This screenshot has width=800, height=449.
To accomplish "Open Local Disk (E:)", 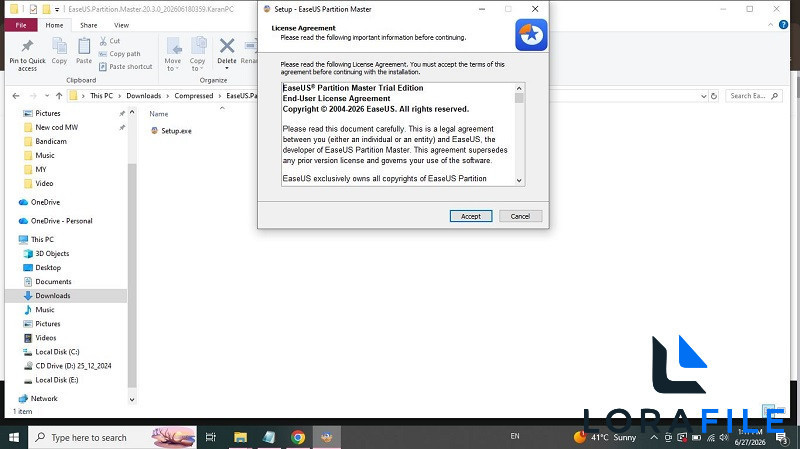I will (57, 380).
